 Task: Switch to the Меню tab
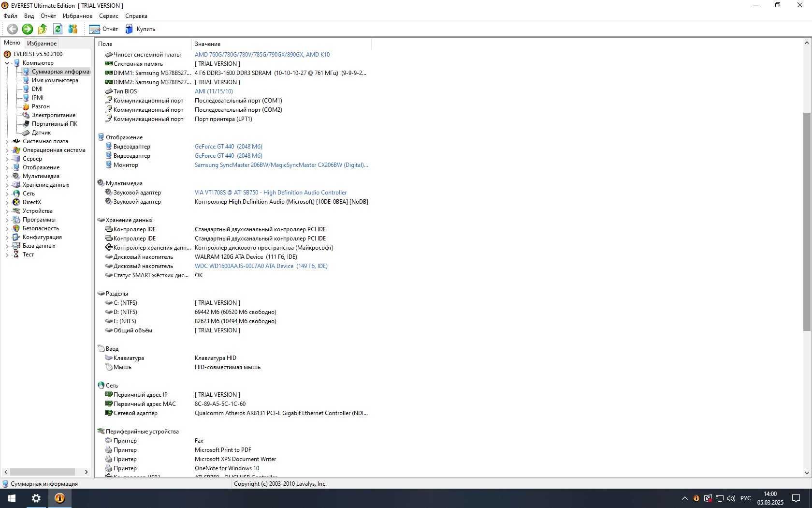click(x=12, y=43)
